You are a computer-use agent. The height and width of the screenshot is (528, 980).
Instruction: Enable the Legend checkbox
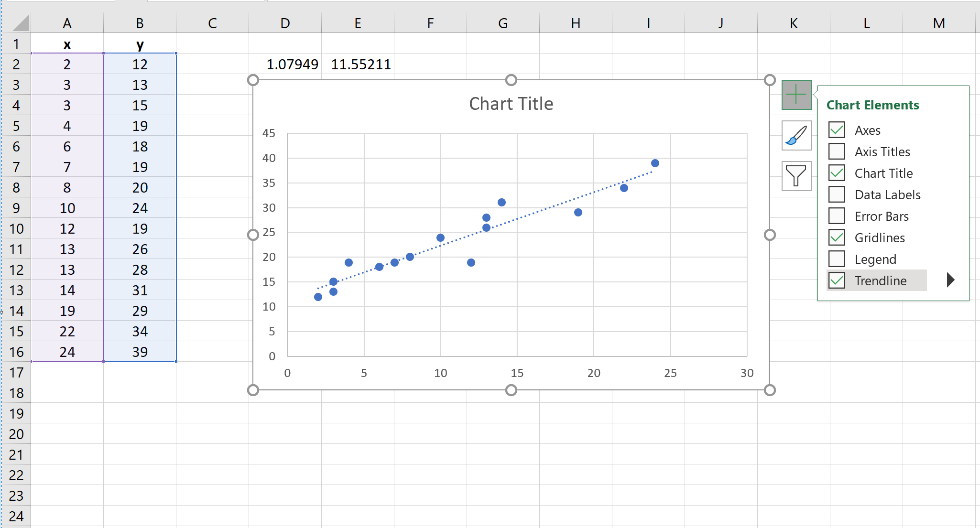(x=837, y=259)
